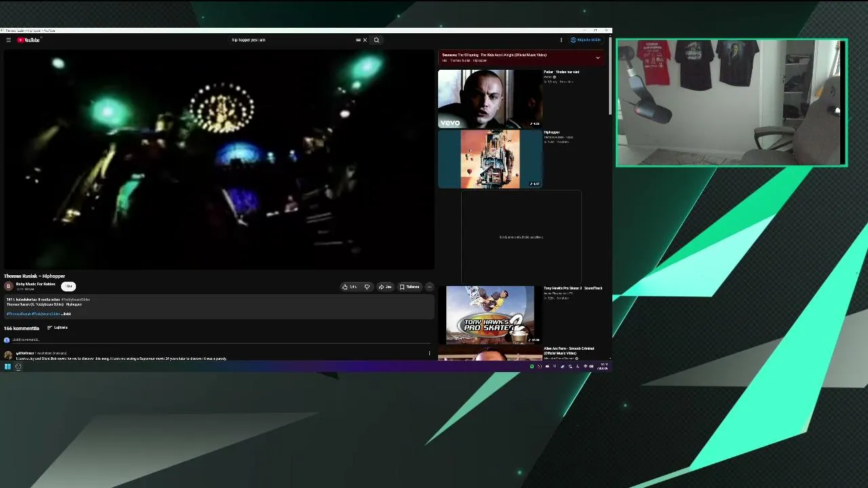
Task: Open the taskbar icon next to Start
Action: point(18,367)
